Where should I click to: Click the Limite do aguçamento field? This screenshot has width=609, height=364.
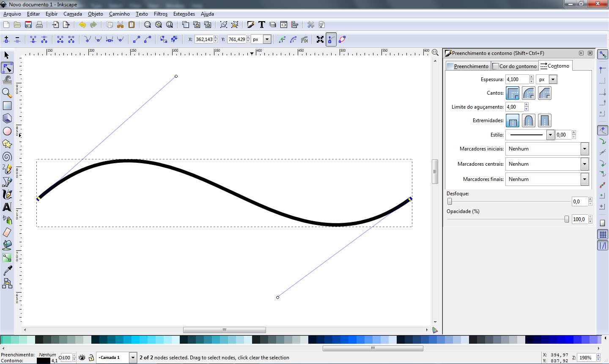pyautogui.click(x=515, y=107)
